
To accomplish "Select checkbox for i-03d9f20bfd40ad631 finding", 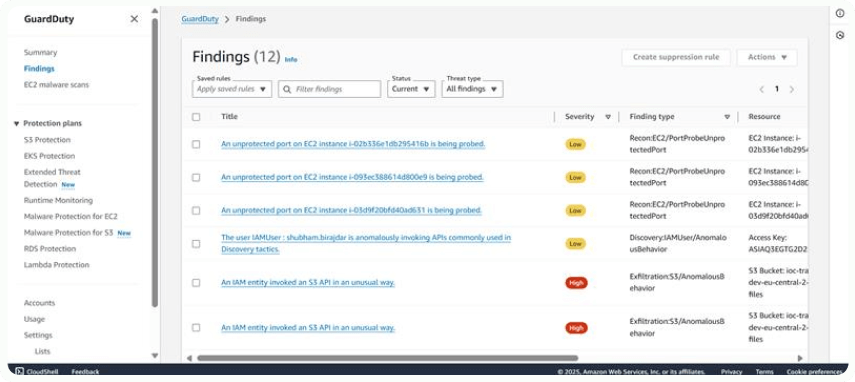I will [196, 210].
